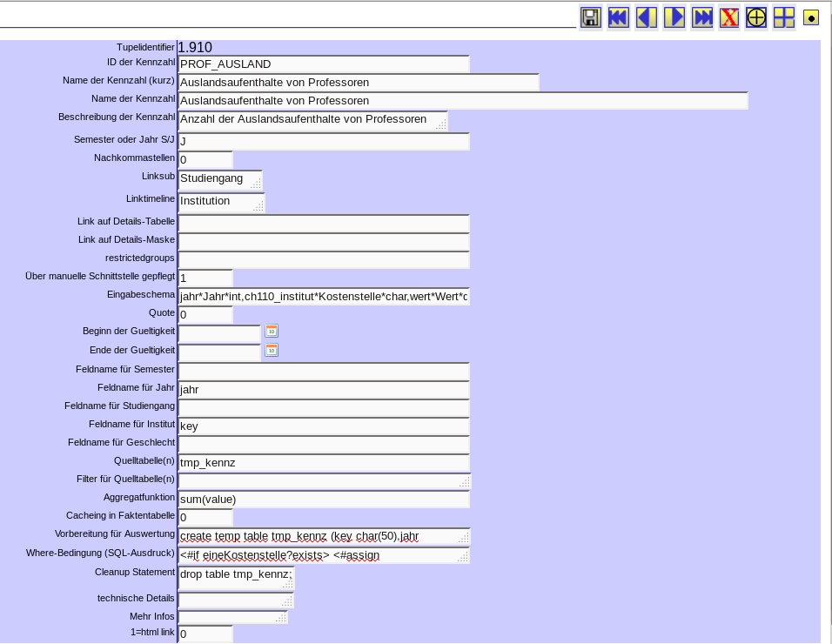
Task: Jump to last record
Action: [702, 17]
